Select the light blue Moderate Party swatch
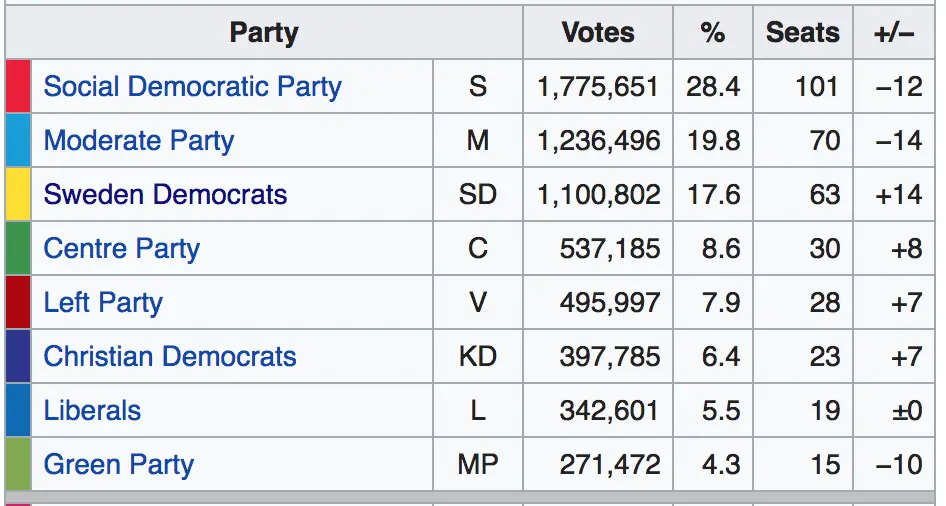 [x=18, y=141]
